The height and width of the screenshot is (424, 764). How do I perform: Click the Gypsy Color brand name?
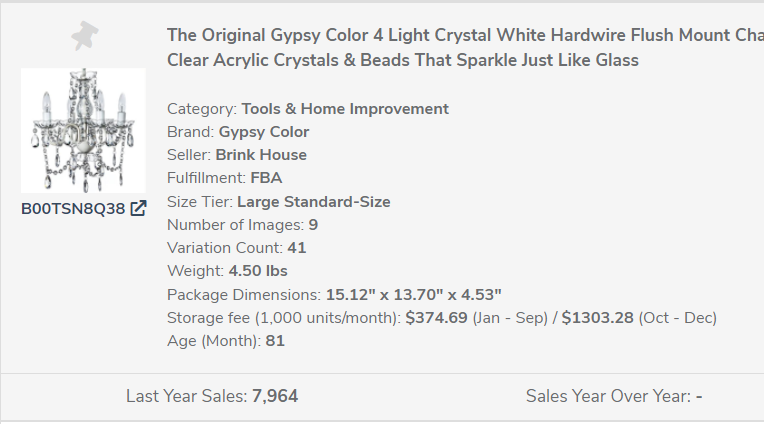pyautogui.click(x=264, y=132)
